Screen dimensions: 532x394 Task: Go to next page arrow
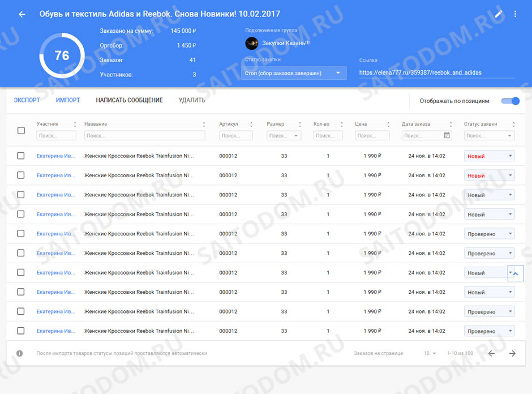pos(512,353)
